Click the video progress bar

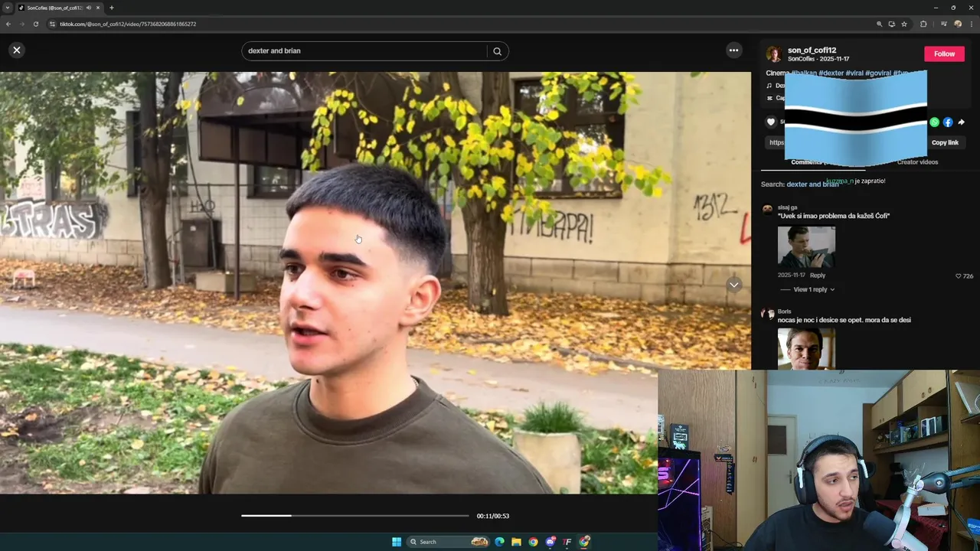(355, 516)
